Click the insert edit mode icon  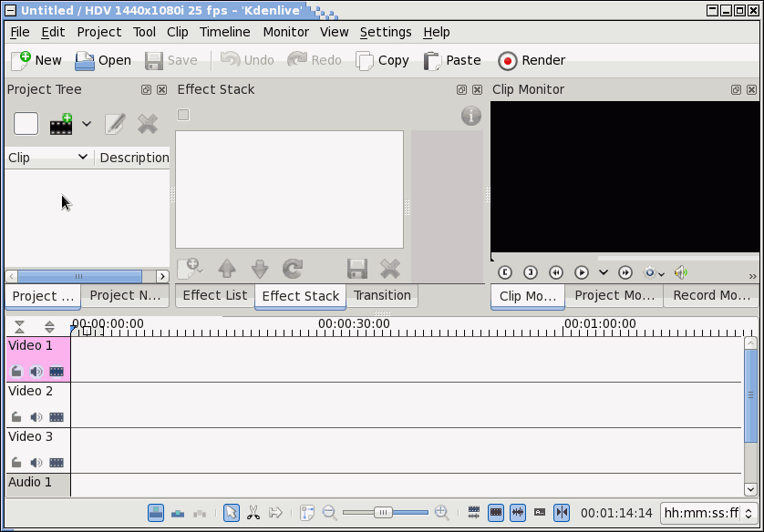200,513
